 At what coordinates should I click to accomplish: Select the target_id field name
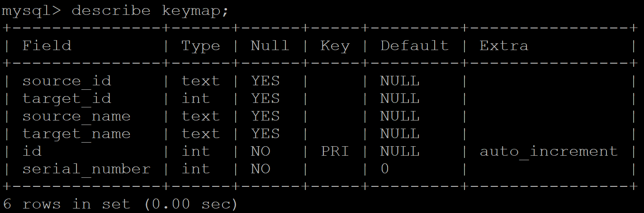(x=66, y=98)
